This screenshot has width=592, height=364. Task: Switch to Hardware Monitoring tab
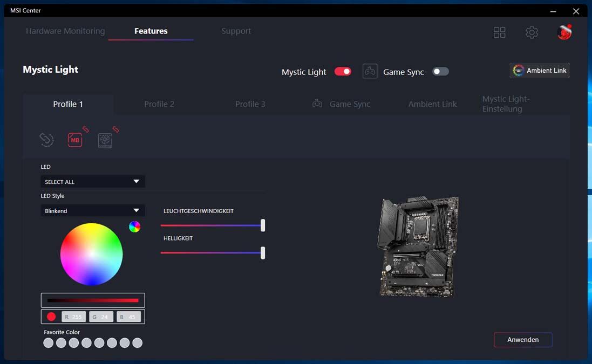click(65, 31)
